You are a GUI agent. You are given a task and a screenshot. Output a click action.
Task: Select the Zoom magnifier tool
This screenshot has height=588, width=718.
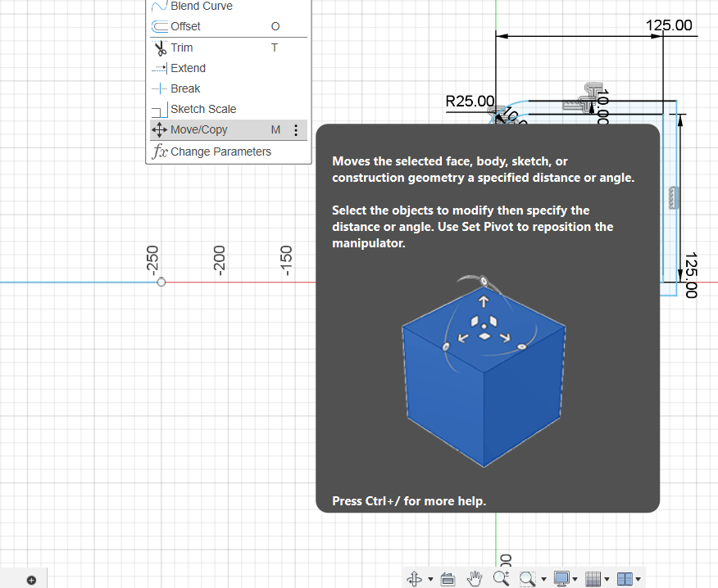(501, 578)
